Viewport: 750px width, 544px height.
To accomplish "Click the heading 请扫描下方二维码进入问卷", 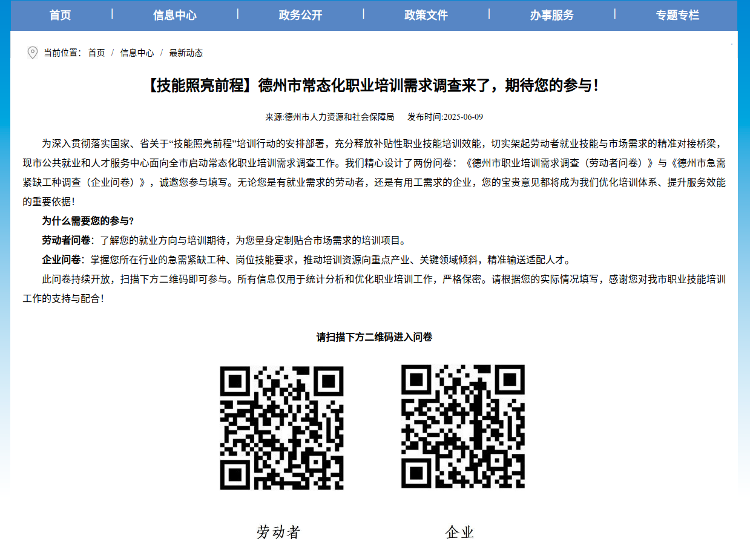I will [374, 337].
